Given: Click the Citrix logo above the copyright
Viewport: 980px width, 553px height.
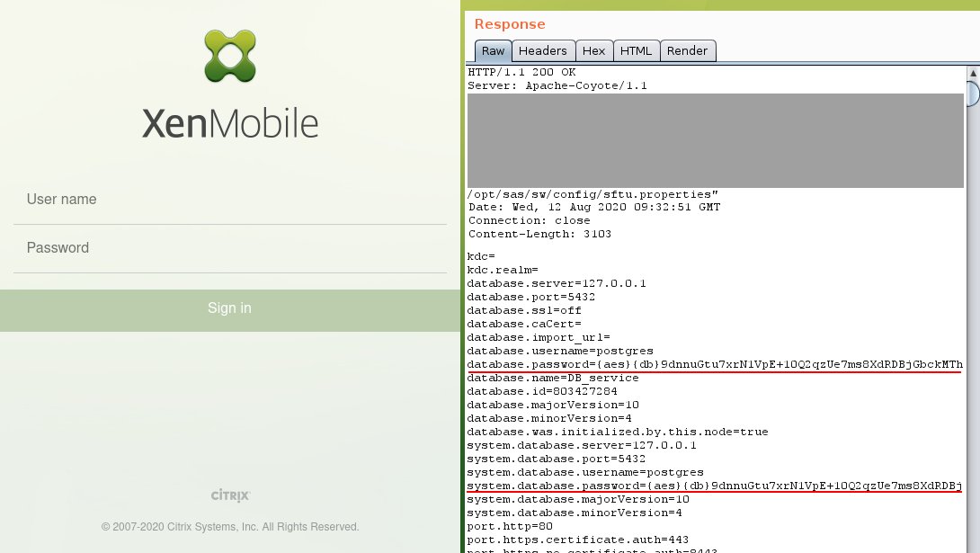Looking at the screenshot, I should 229,495.
